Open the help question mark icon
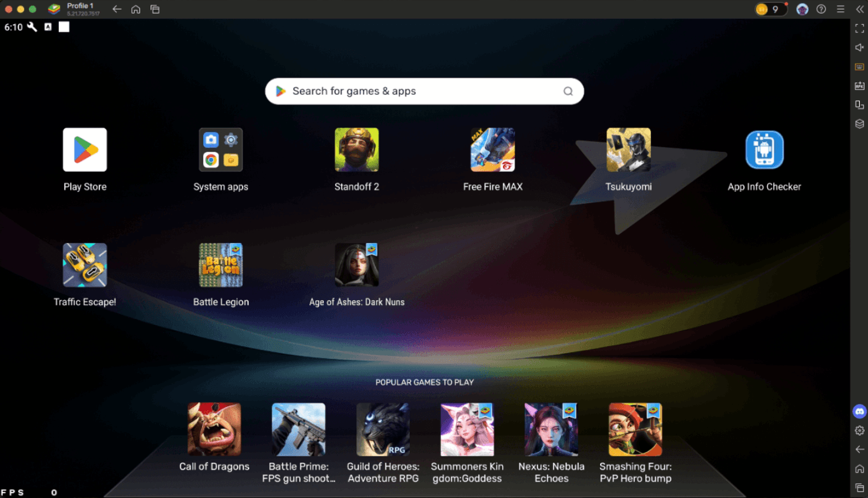 coord(821,9)
